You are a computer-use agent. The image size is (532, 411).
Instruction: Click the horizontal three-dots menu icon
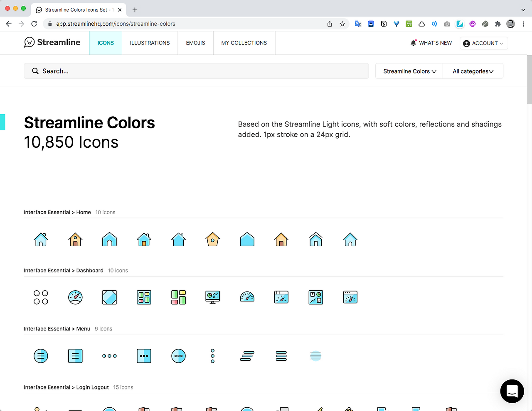109,356
